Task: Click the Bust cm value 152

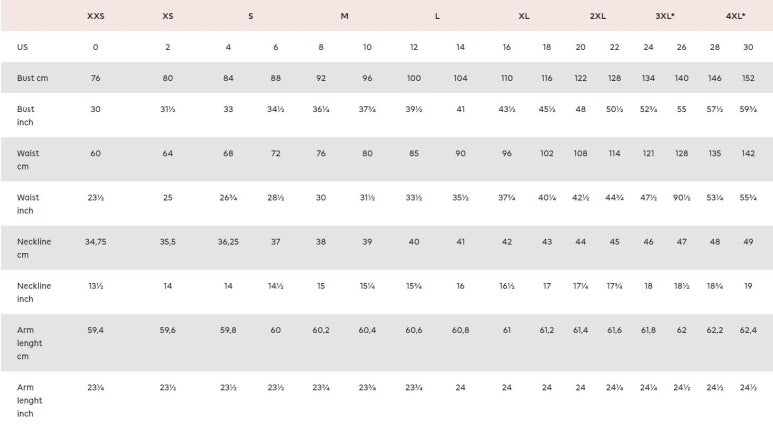Action: click(748, 78)
